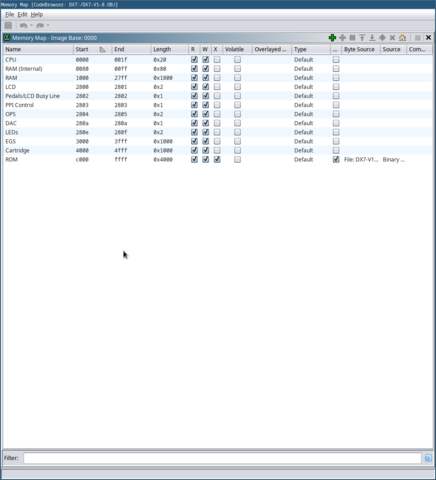436x480 pixels.
Task: Click the Move Block toolbar icon
Action: pyautogui.click(x=342, y=38)
